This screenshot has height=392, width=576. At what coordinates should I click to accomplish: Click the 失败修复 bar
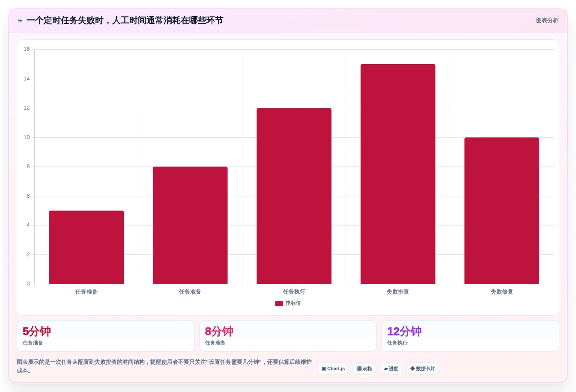pos(502,211)
